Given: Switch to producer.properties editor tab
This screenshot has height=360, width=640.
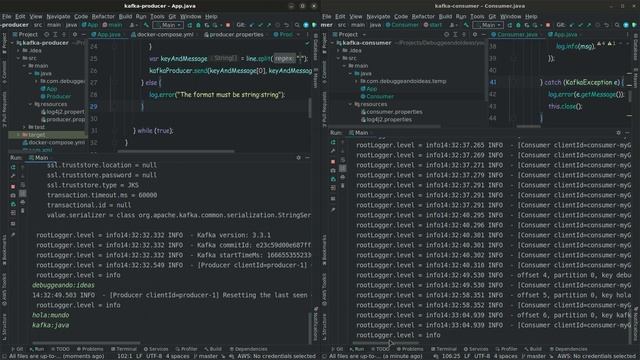Looking at the screenshot, I should 233,35.
